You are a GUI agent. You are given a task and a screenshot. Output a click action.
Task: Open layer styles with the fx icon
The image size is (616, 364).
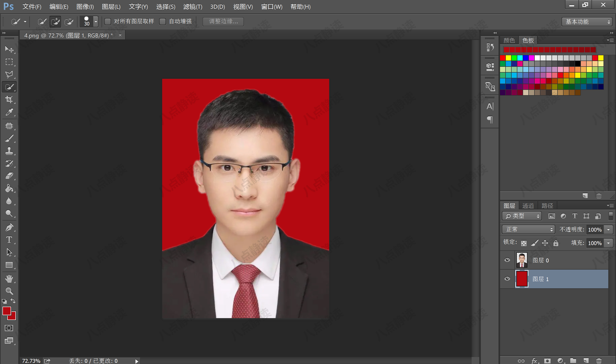[534, 361]
